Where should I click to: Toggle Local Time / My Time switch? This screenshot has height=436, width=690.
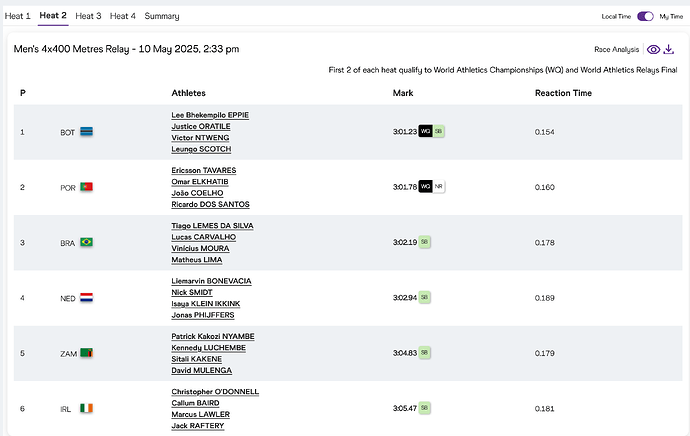(x=645, y=16)
